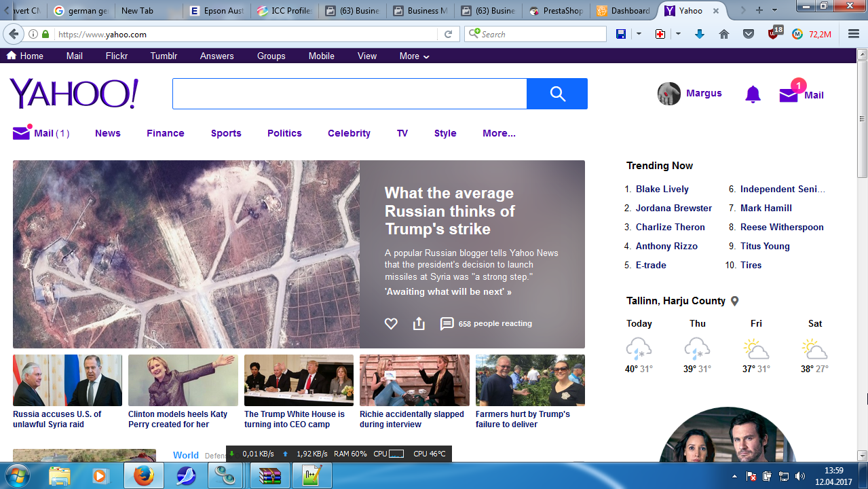Open Richie accidentally slapped story
The height and width of the screenshot is (489, 868).
[414, 392]
